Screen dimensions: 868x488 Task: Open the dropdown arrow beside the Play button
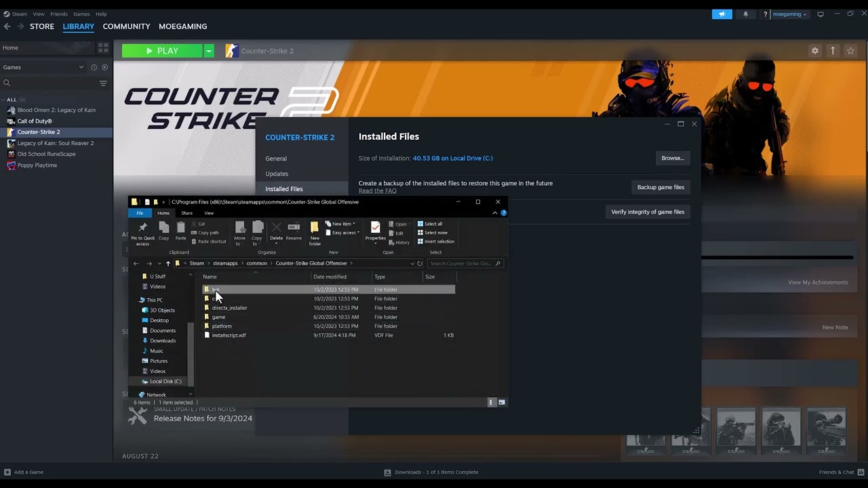(x=209, y=51)
